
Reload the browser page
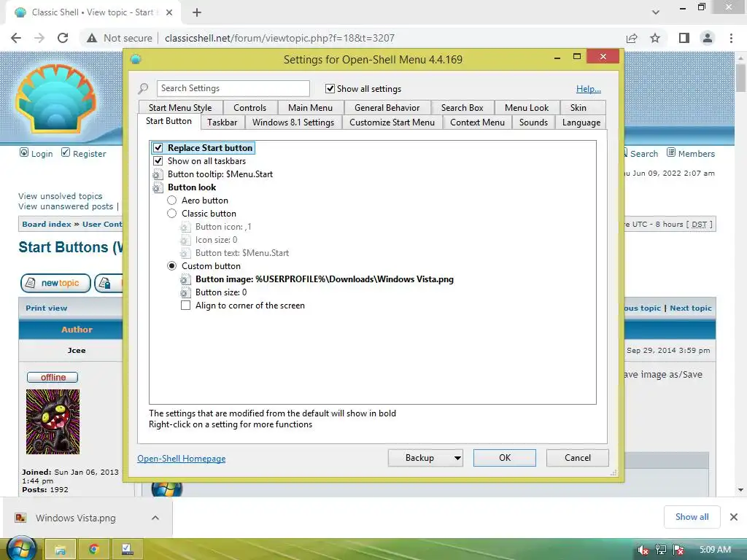pos(63,38)
